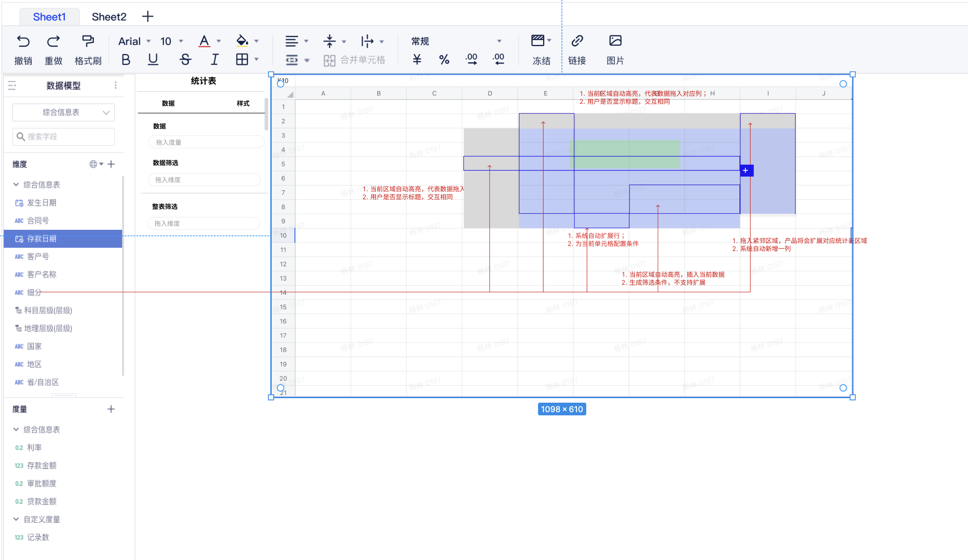Select the format painter (格式刷) tool
The height and width of the screenshot is (560, 968).
87,41
